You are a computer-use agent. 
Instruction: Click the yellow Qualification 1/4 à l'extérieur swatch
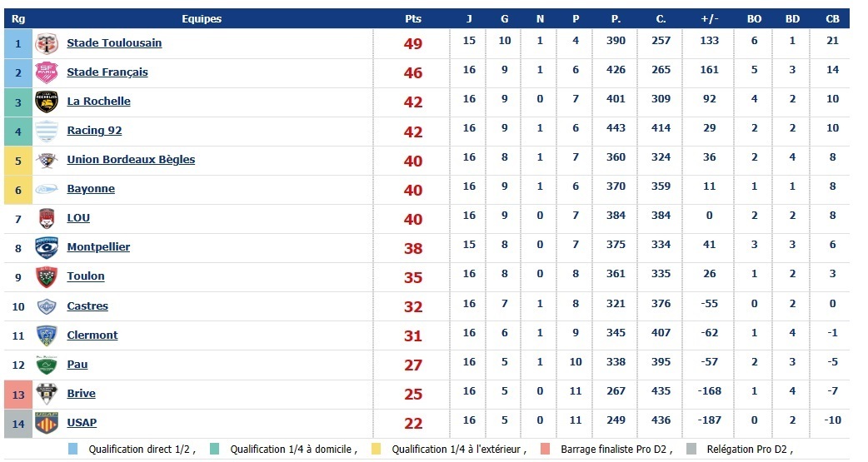[377, 450]
